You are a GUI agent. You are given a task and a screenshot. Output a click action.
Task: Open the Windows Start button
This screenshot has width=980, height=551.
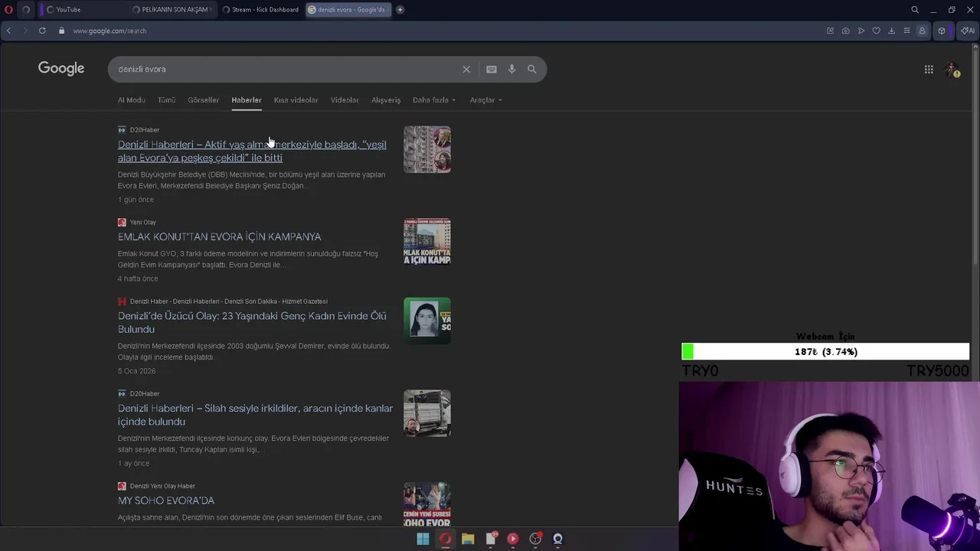[423, 539]
